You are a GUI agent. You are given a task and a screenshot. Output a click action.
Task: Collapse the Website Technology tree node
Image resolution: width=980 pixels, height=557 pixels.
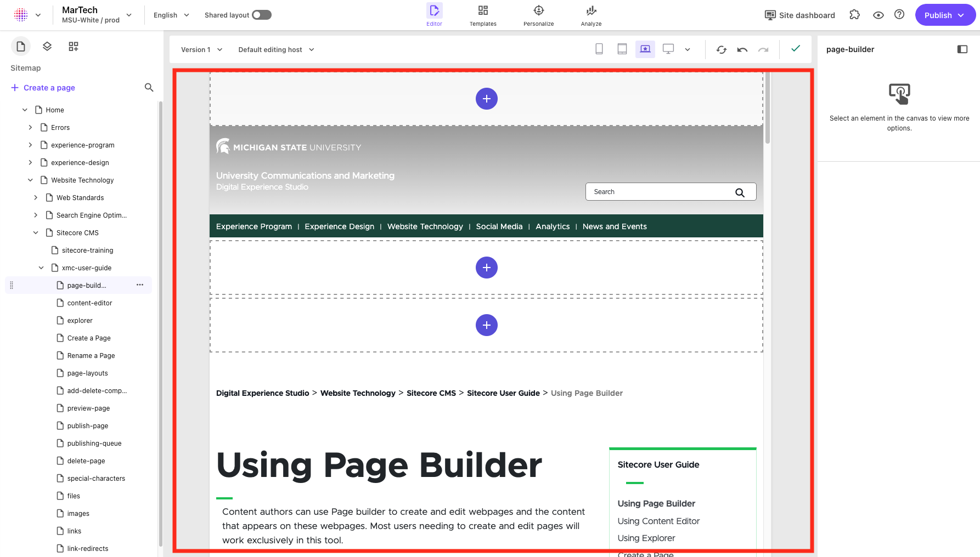[30, 180]
